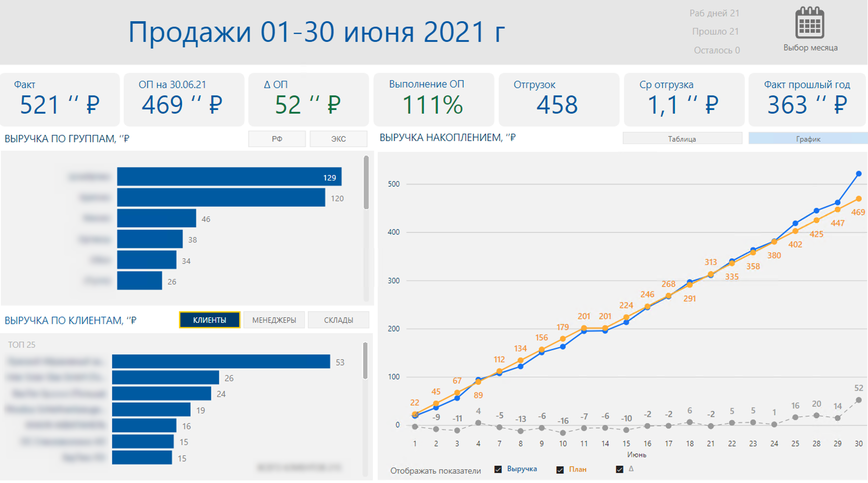Click the plan data point labeled 22
868x483 pixels.
415,414
